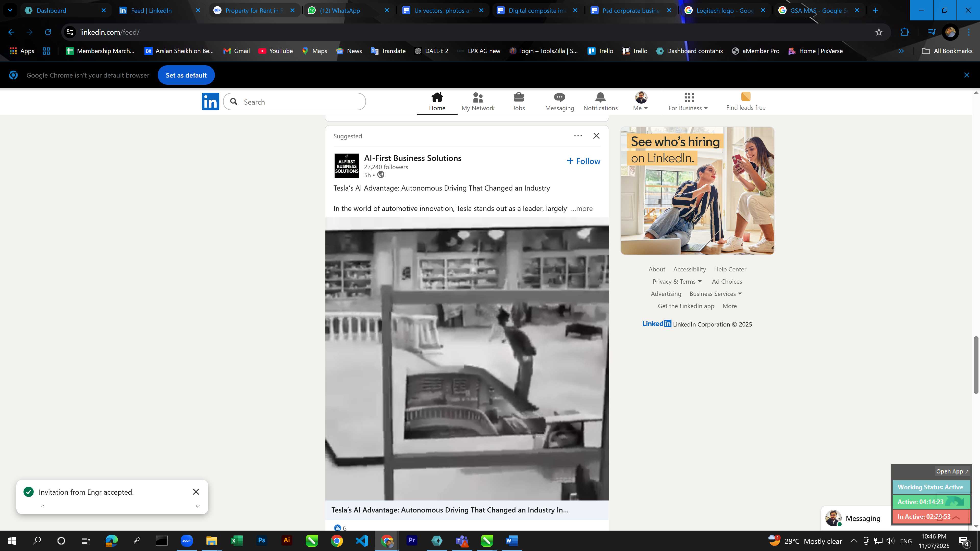The image size is (980, 551).
Task: Expand Privacy & Terms dropdown
Action: 677,281
